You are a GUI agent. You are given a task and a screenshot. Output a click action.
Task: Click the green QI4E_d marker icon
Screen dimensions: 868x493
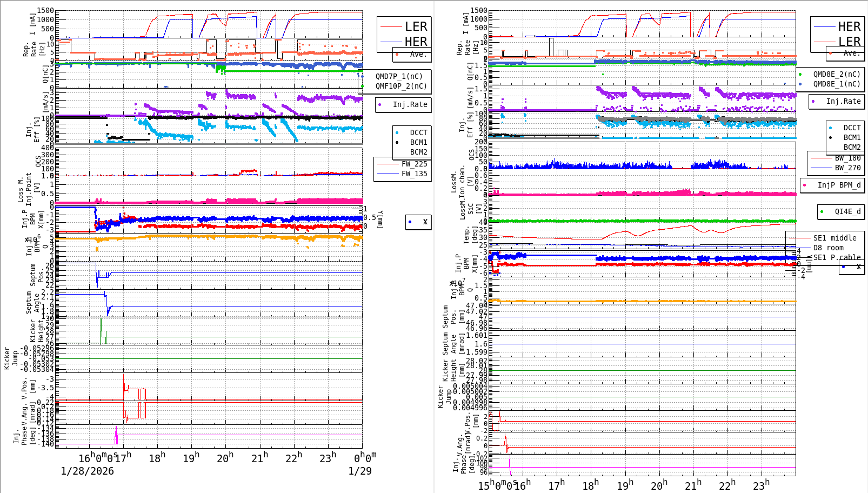click(x=822, y=211)
